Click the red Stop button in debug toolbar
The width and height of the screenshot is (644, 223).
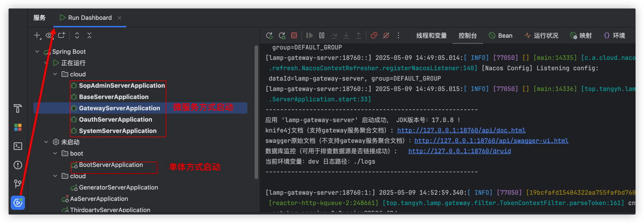[x=294, y=35]
